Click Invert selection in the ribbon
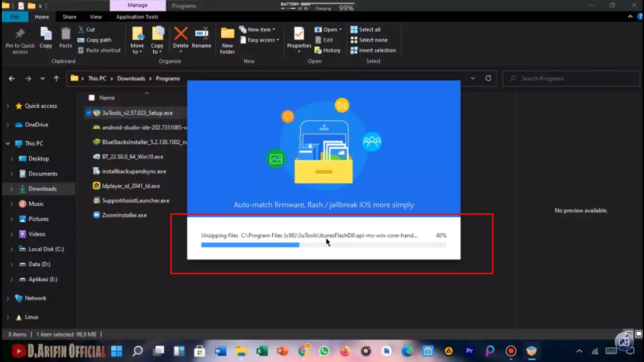Viewport: 644px width, 362px height. 373,51
